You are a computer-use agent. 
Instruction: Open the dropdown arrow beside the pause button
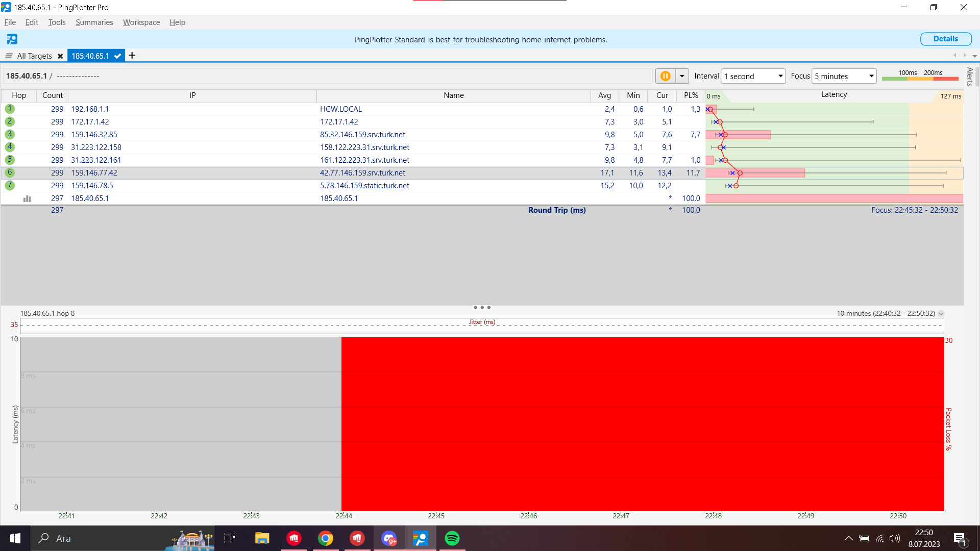point(682,76)
